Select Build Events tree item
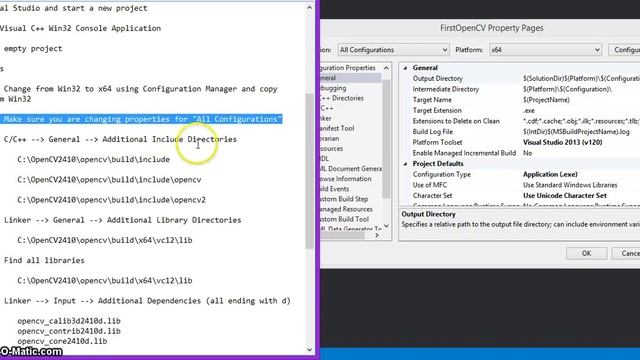This screenshot has height=360, width=640. coord(335,189)
